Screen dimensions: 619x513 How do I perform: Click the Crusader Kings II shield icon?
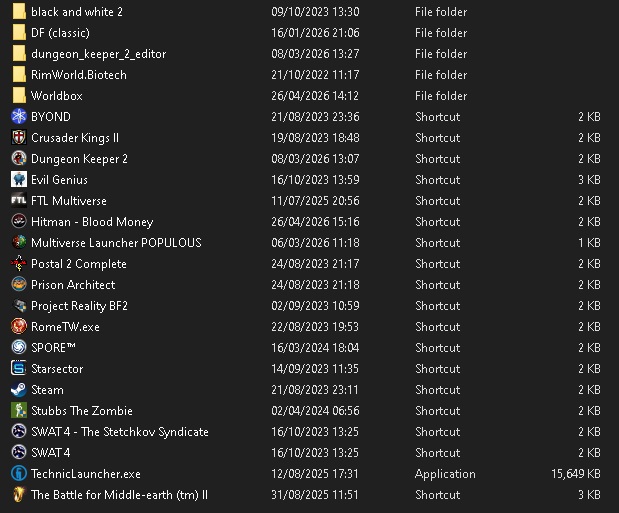pyautogui.click(x=19, y=137)
